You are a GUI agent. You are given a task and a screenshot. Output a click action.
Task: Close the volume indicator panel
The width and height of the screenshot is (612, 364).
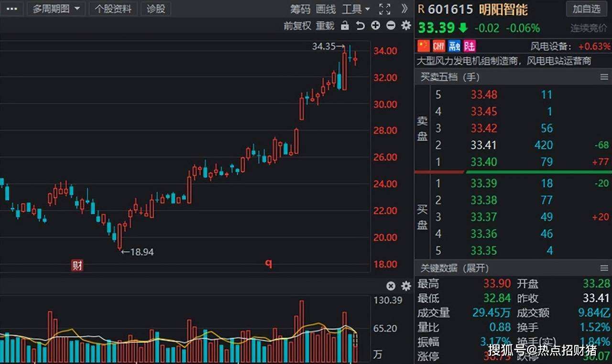click(x=391, y=286)
